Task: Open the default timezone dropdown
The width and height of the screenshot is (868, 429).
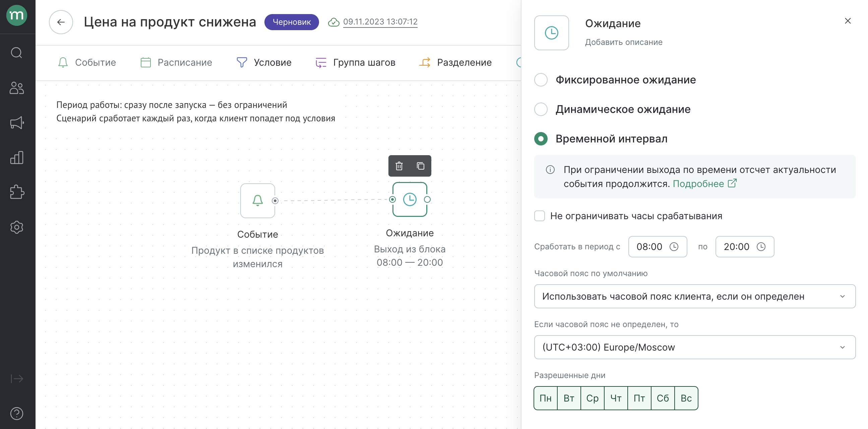Action: [x=695, y=297]
